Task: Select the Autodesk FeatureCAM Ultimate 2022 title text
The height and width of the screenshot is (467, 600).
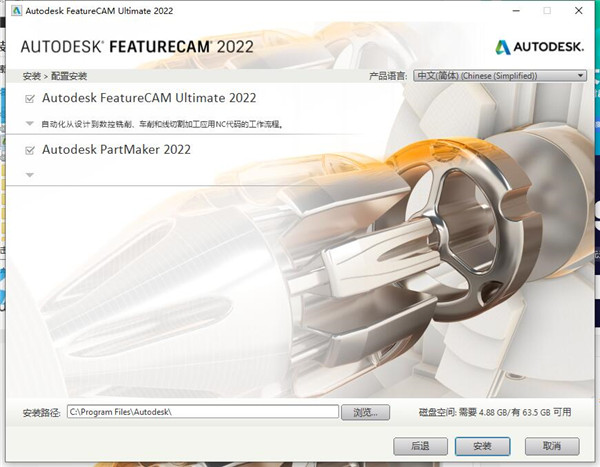Action: [x=149, y=98]
